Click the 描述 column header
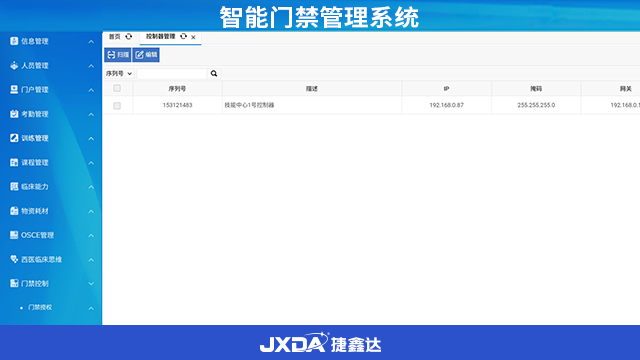640x360 pixels. (312, 89)
